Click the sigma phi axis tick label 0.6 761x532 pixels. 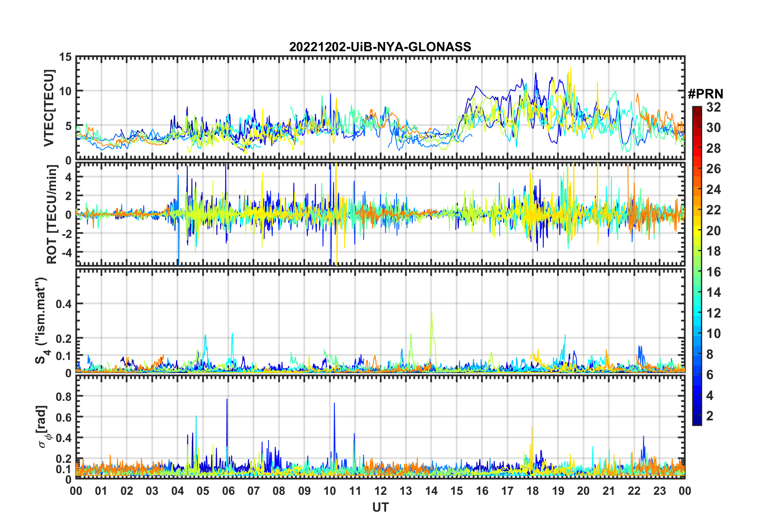pyautogui.click(x=64, y=417)
